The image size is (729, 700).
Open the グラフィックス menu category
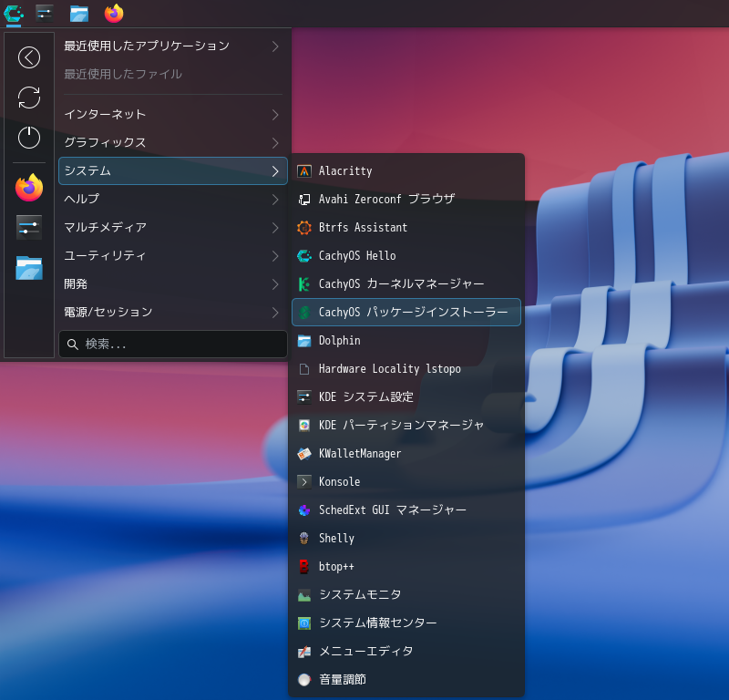click(173, 143)
